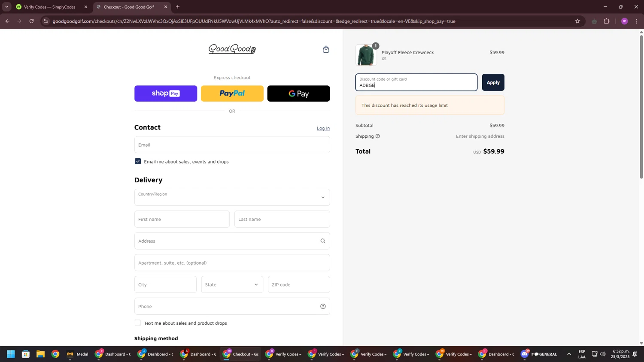Open the Medal app in taskbar

tap(77, 354)
